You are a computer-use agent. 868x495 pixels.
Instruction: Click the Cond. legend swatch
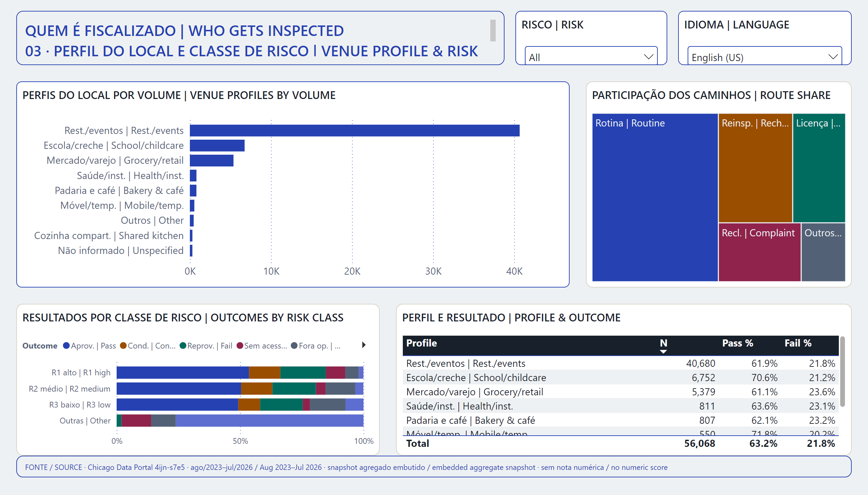pyautogui.click(x=123, y=346)
